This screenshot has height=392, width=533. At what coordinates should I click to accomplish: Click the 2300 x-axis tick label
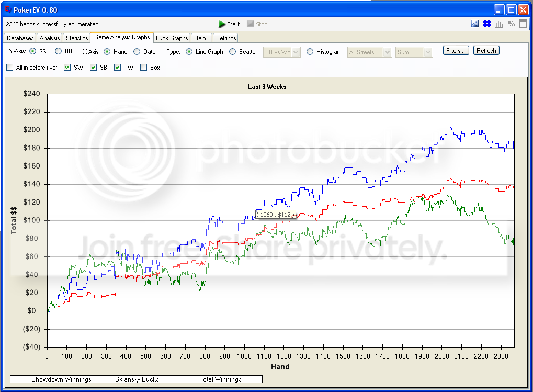tap(501, 356)
